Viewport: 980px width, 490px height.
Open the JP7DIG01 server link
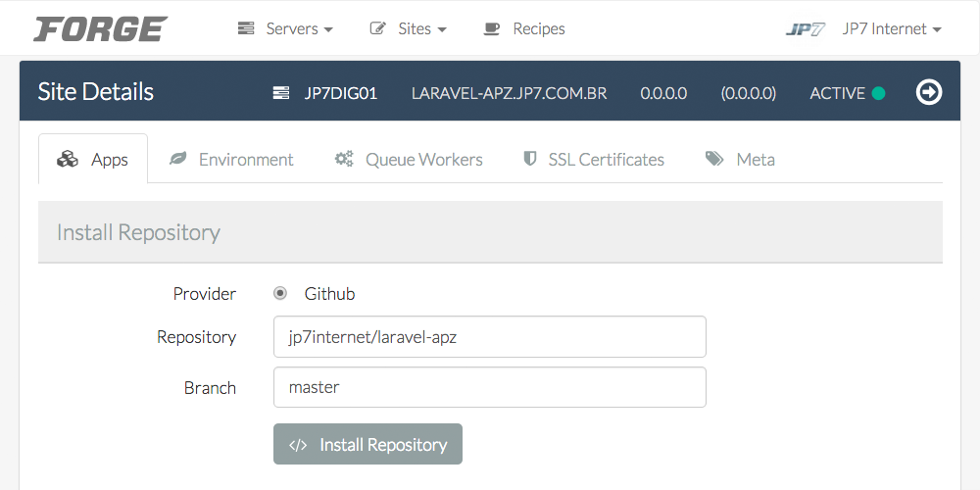(x=341, y=93)
